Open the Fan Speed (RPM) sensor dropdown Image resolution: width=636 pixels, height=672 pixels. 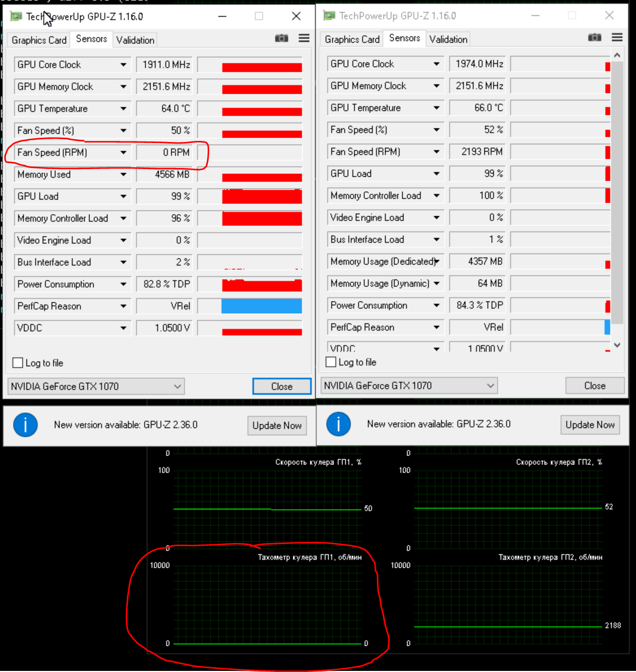pyautogui.click(x=123, y=152)
